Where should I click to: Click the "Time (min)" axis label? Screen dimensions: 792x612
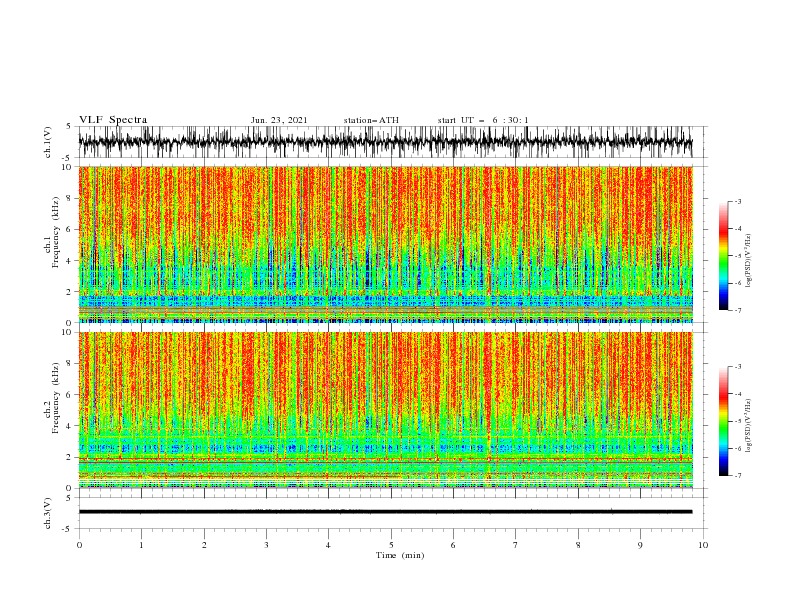coord(400,555)
